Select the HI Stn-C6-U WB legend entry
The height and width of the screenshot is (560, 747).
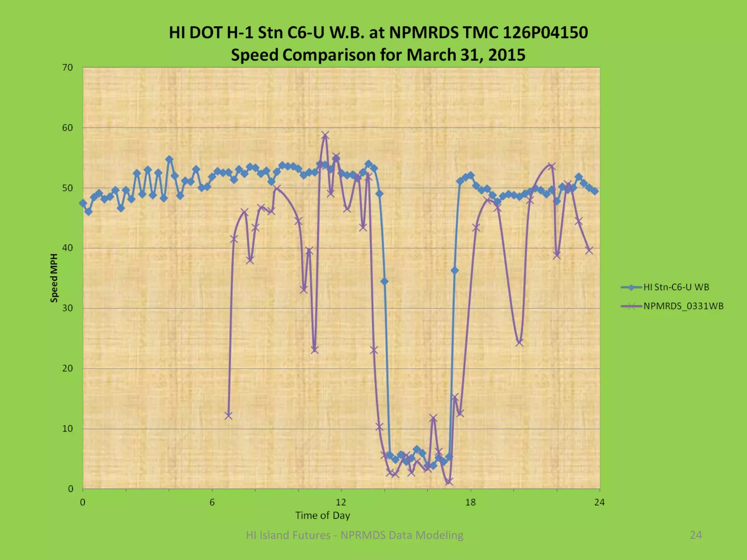coord(676,287)
